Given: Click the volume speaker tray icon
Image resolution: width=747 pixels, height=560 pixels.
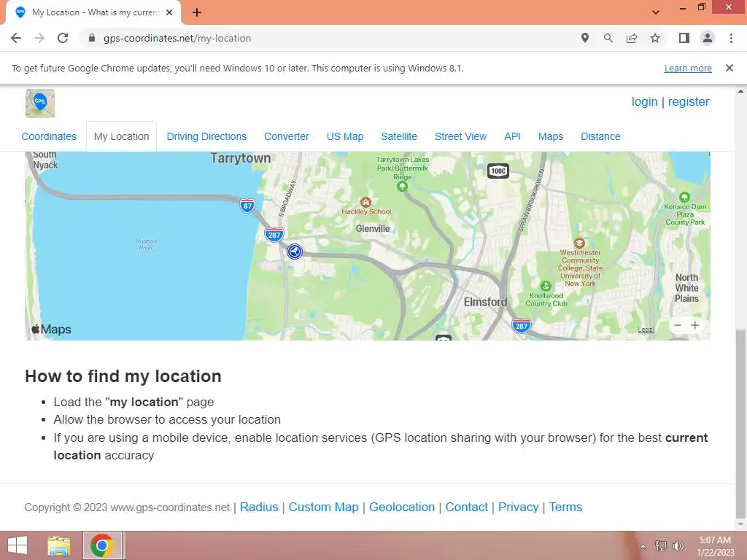Looking at the screenshot, I should point(678,545).
